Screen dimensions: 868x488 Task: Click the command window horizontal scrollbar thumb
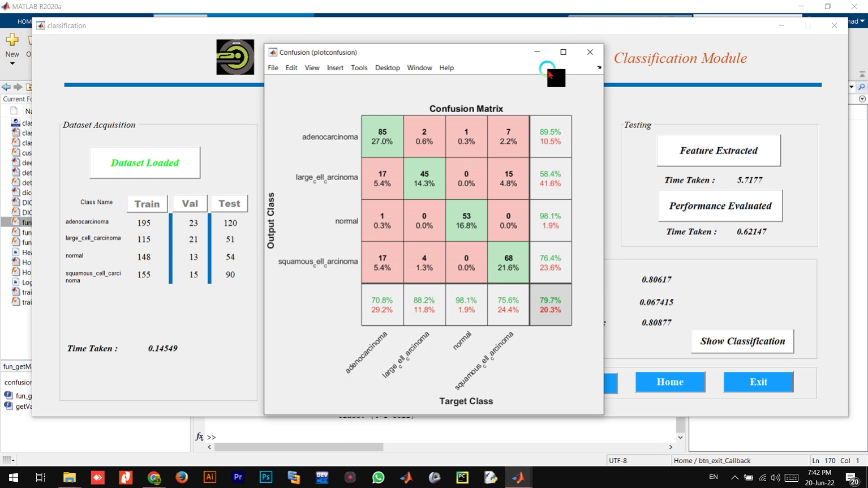(299, 447)
